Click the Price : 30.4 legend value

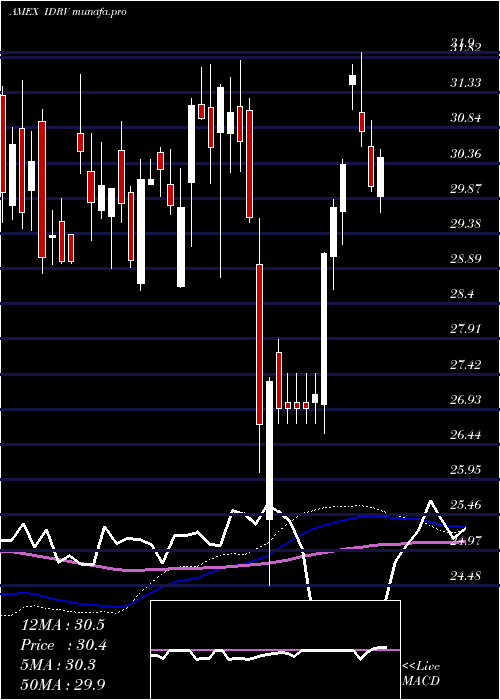[64, 645]
